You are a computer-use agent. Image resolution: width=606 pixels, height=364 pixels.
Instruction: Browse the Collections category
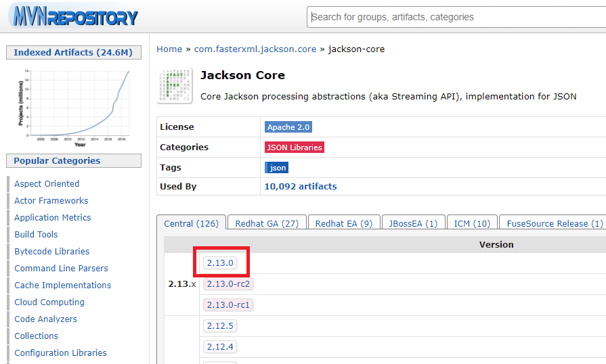(37, 336)
